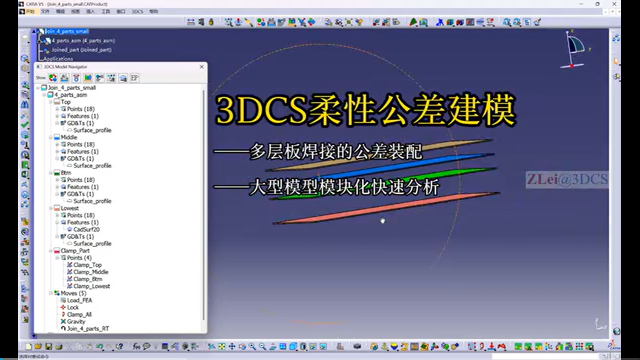Select the Load_FEA move
This screenshot has height=360, width=640.
(79, 300)
